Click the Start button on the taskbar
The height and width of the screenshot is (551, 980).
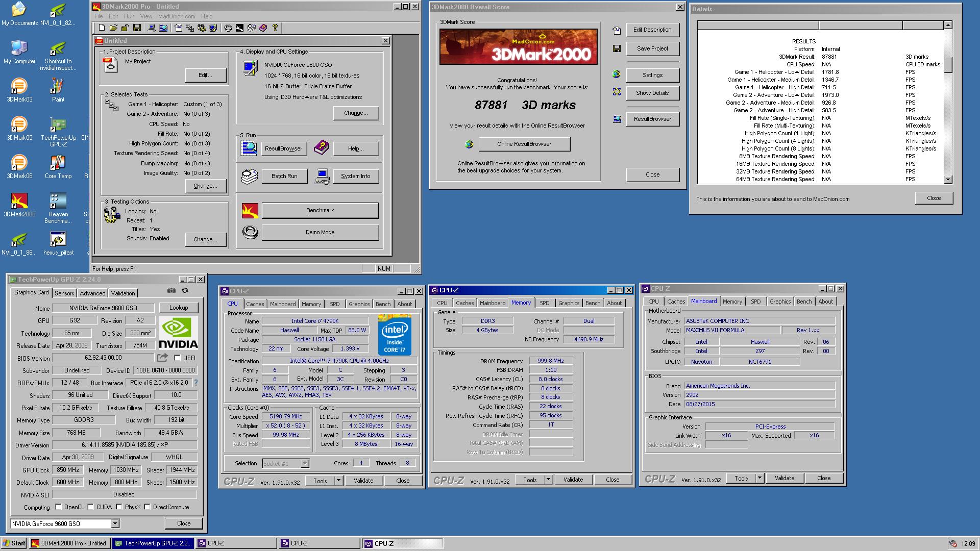[14, 543]
